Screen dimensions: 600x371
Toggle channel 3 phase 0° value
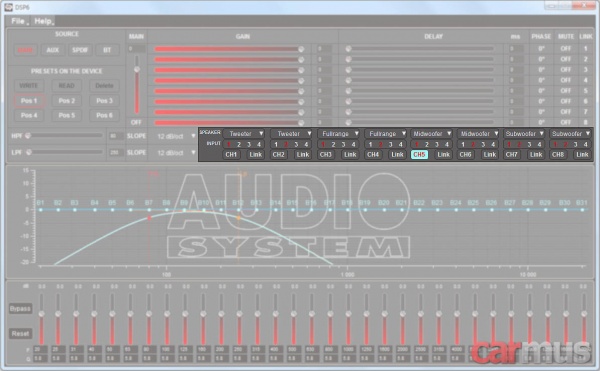pos(541,70)
